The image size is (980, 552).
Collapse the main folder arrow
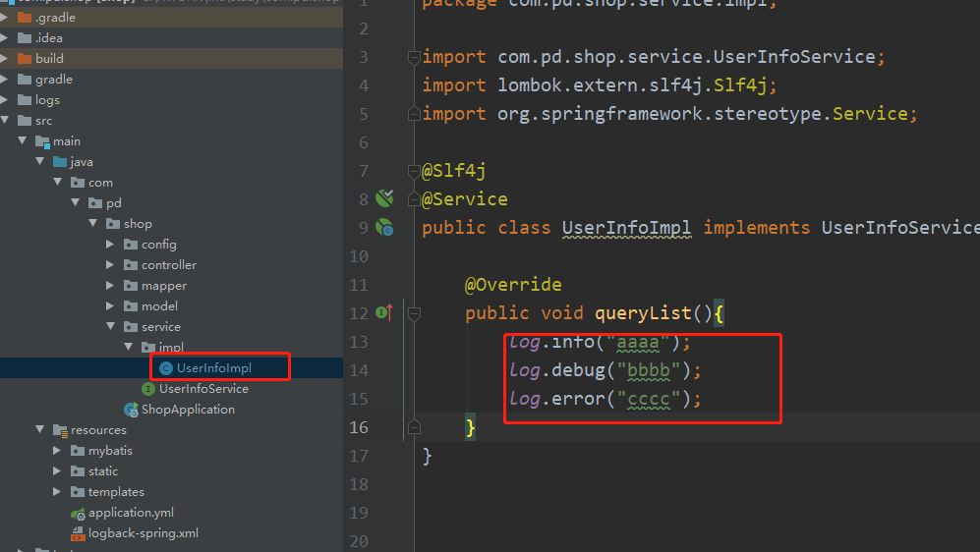[x=23, y=140]
